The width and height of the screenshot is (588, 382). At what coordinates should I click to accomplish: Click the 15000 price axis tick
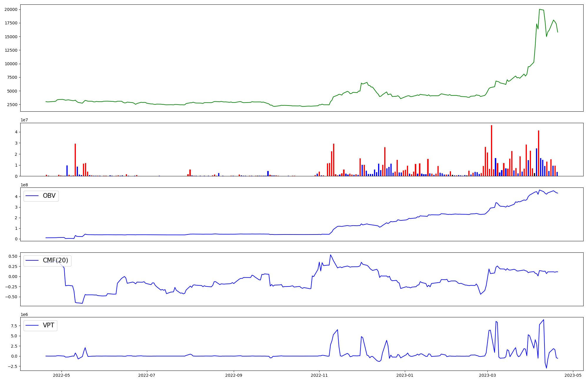point(11,37)
